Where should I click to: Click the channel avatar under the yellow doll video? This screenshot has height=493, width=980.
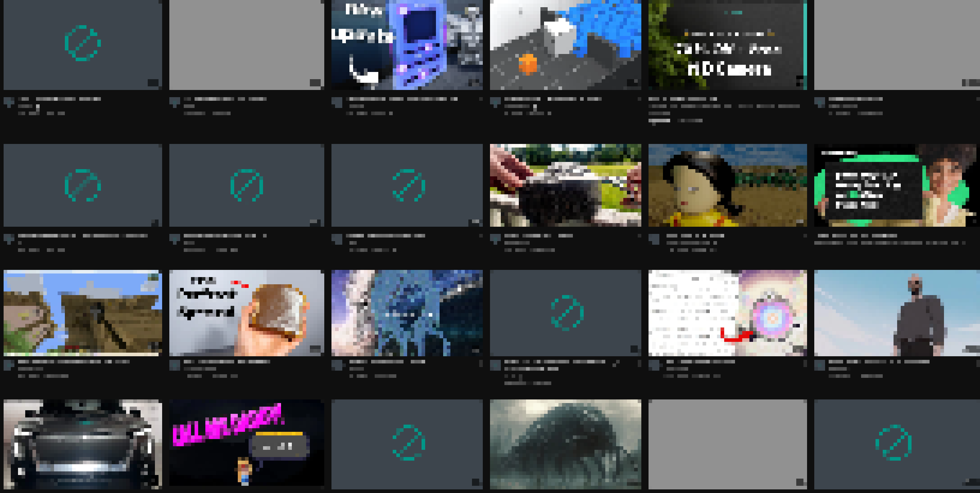click(x=654, y=239)
